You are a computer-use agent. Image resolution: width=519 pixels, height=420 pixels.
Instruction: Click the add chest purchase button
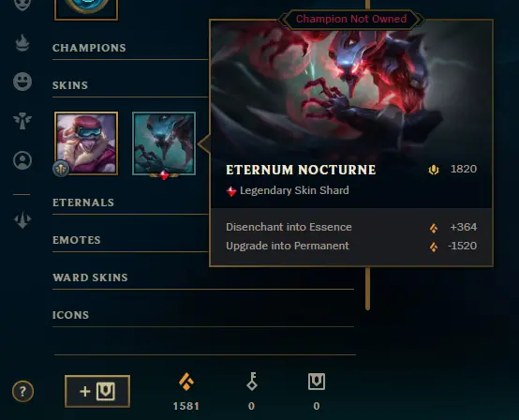point(97,391)
